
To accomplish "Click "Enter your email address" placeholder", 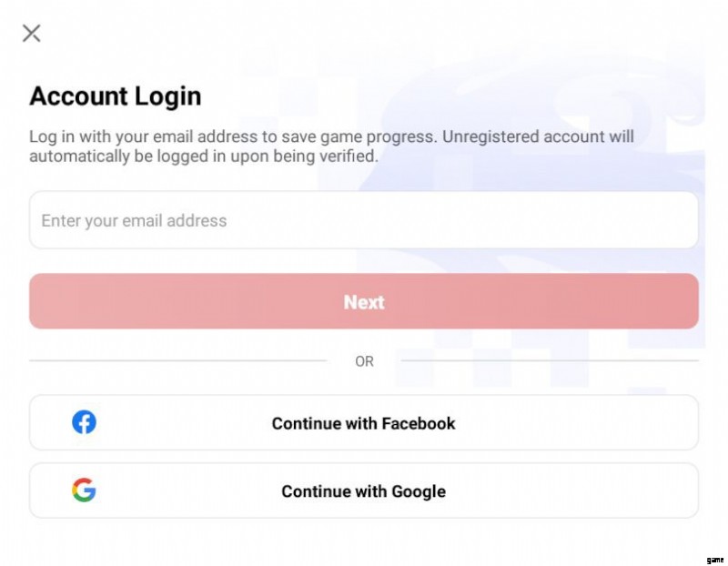I will (134, 221).
